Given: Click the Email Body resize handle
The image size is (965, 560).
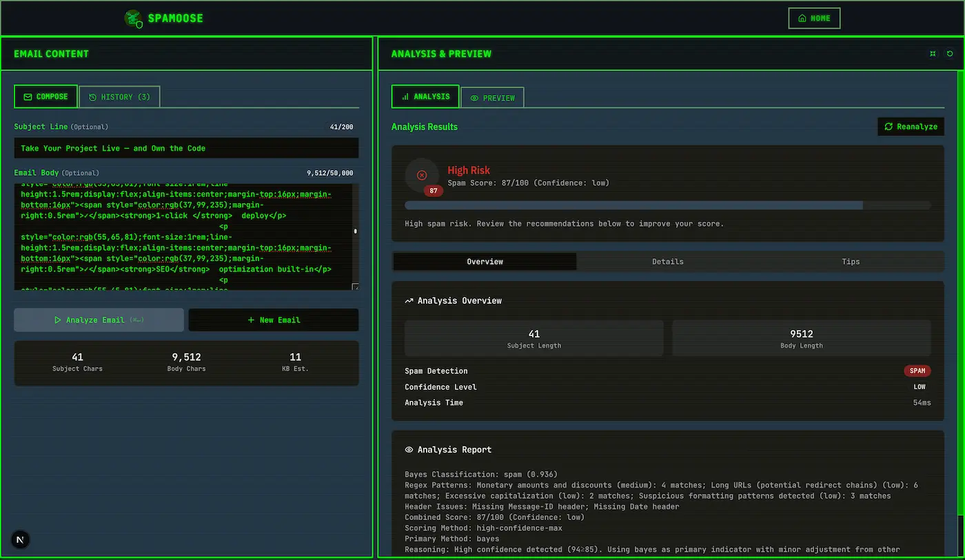Looking at the screenshot, I should pyautogui.click(x=355, y=287).
